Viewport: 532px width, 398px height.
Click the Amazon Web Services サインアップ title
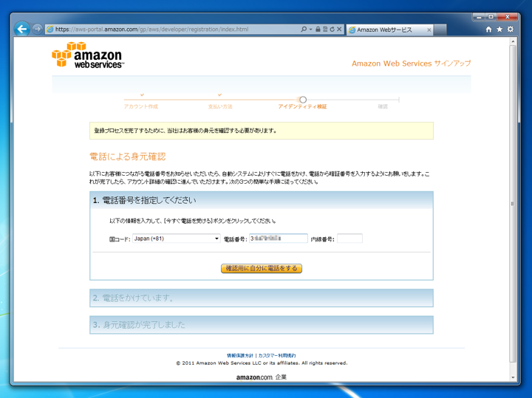412,64
